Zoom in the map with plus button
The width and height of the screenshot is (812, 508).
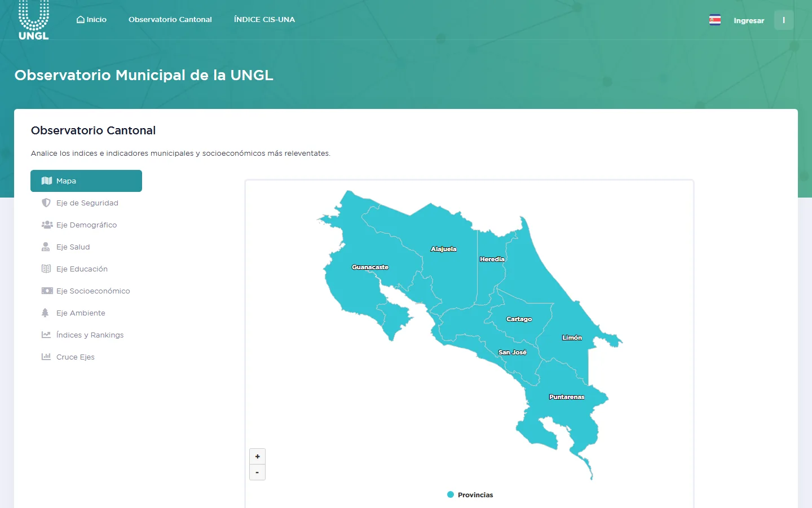point(257,457)
